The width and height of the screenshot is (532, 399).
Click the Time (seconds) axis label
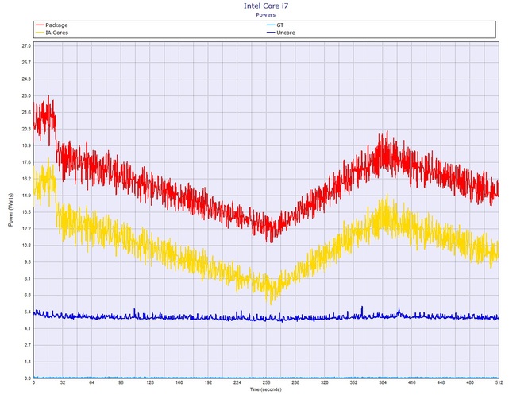pos(266,389)
